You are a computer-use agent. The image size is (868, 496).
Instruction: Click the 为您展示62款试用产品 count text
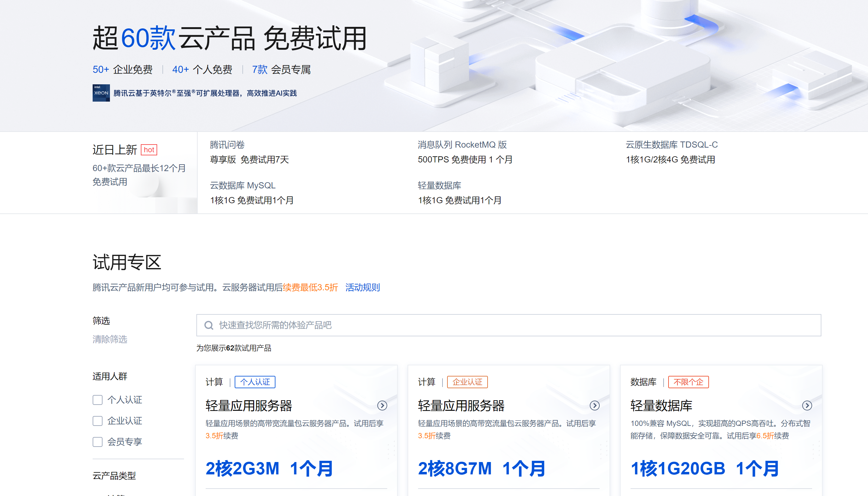pyautogui.click(x=234, y=348)
